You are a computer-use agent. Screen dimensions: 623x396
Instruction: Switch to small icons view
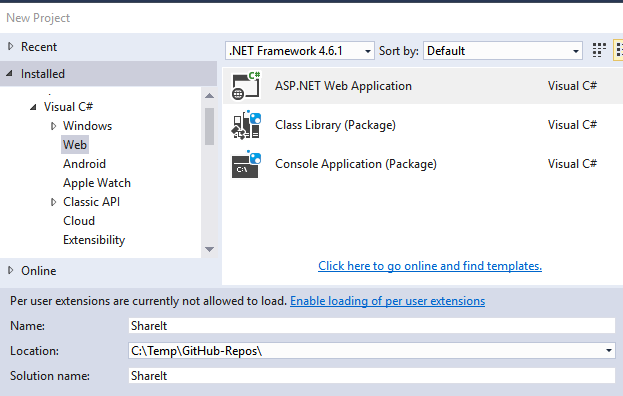[x=599, y=50]
